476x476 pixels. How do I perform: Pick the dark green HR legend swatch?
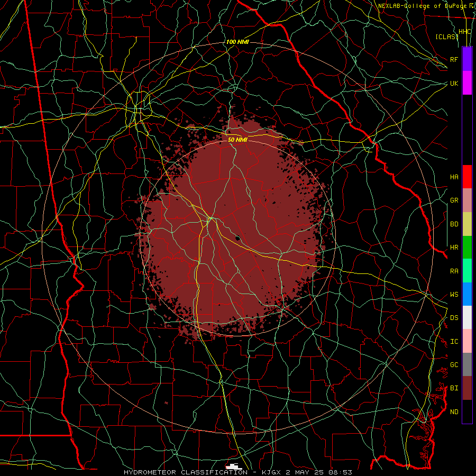pos(467,248)
